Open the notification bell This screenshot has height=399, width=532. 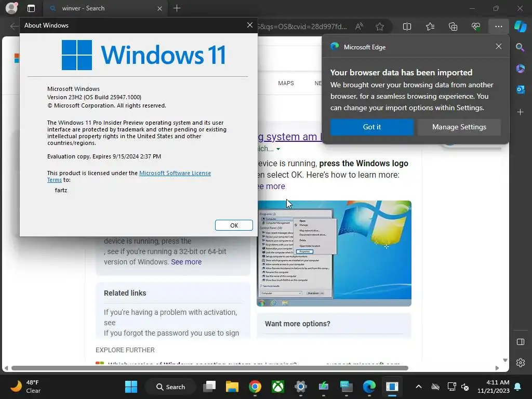[x=518, y=387]
